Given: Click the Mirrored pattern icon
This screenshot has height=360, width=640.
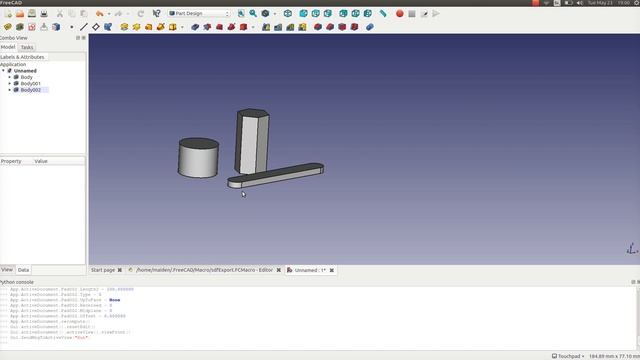Looking at the screenshot, I should pyautogui.click(x=266, y=27).
